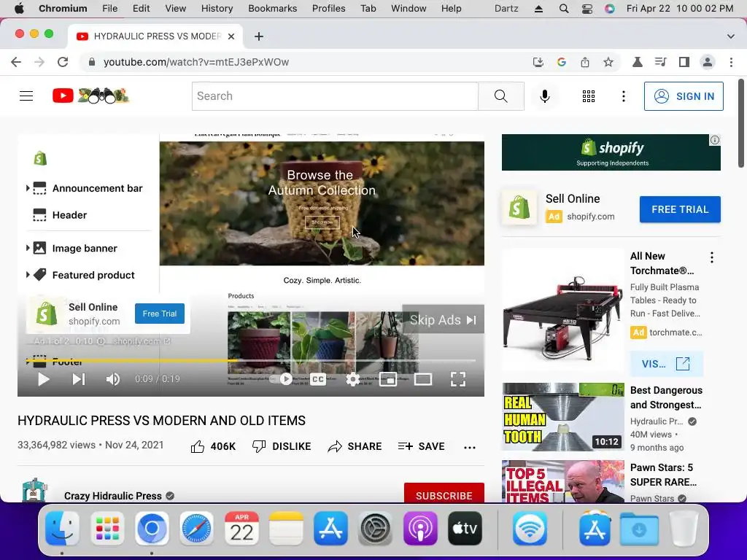Play the video with the play button
Viewport: 747px width, 560px height.
tap(43, 379)
